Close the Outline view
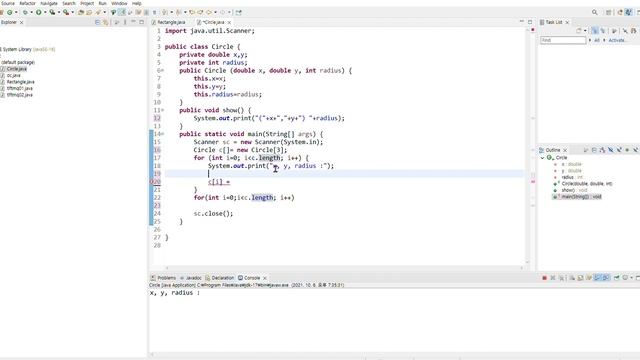The width and height of the screenshot is (640, 360). click(x=565, y=151)
